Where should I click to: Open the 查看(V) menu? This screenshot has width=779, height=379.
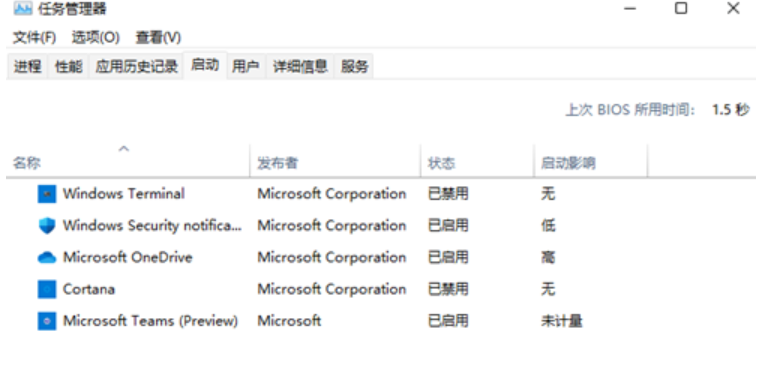[x=158, y=37]
